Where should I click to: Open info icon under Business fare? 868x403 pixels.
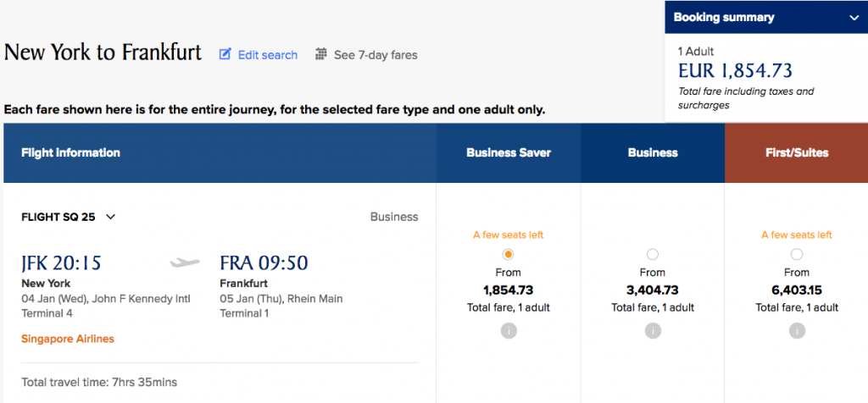(x=653, y=332)
